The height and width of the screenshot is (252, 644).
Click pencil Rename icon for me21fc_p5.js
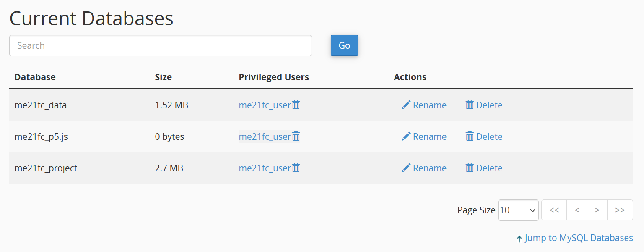406,136
